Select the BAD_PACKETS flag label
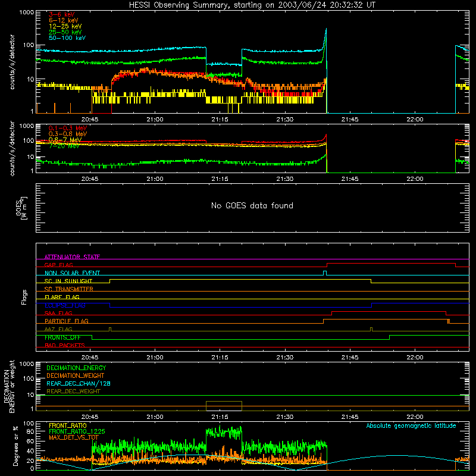This screenshot has width=476, height=476. [64, 345]
